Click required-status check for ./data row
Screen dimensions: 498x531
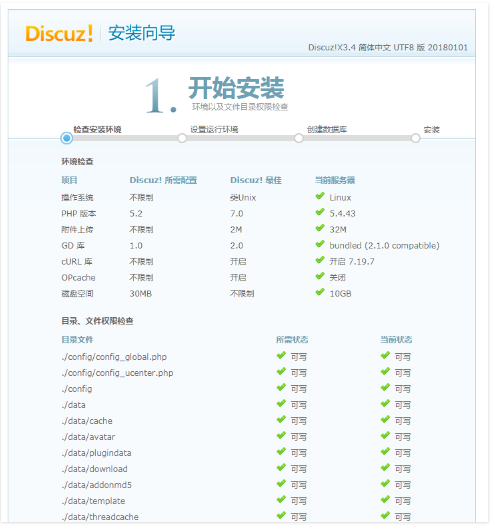281,404
